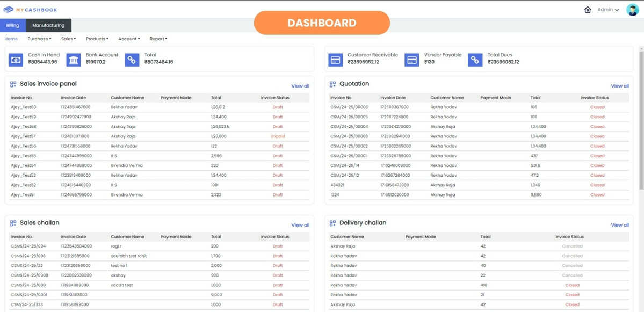Viewport: 644px width, 312px height.
Task: Click the Total chain-link icon in summary bar
Action: [132, 59]
